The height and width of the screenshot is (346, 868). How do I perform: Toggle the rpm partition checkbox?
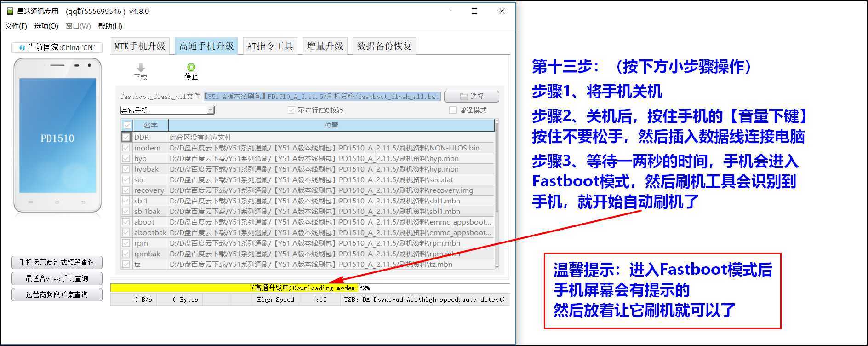(126, 243)
